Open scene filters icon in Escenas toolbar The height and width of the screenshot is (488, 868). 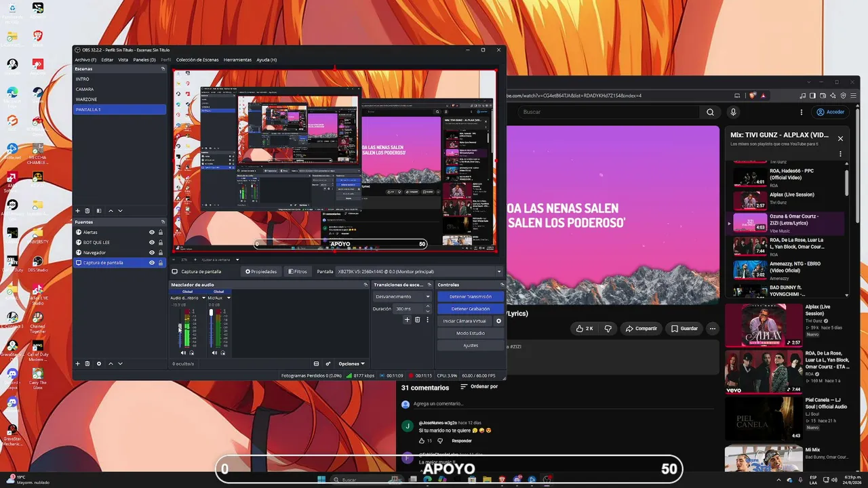[99, 211]
